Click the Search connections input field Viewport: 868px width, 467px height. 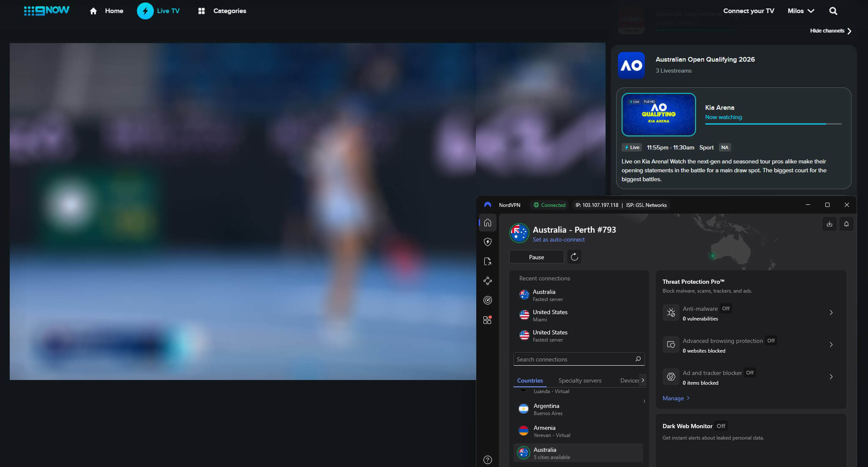pos(573,359)
